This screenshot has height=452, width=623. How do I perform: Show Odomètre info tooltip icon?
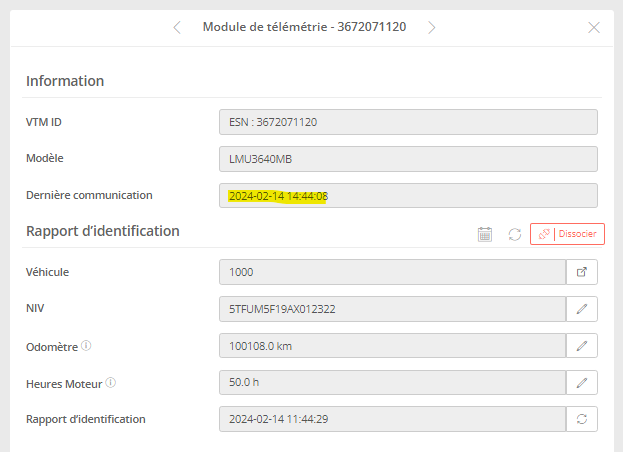point(86,346)
